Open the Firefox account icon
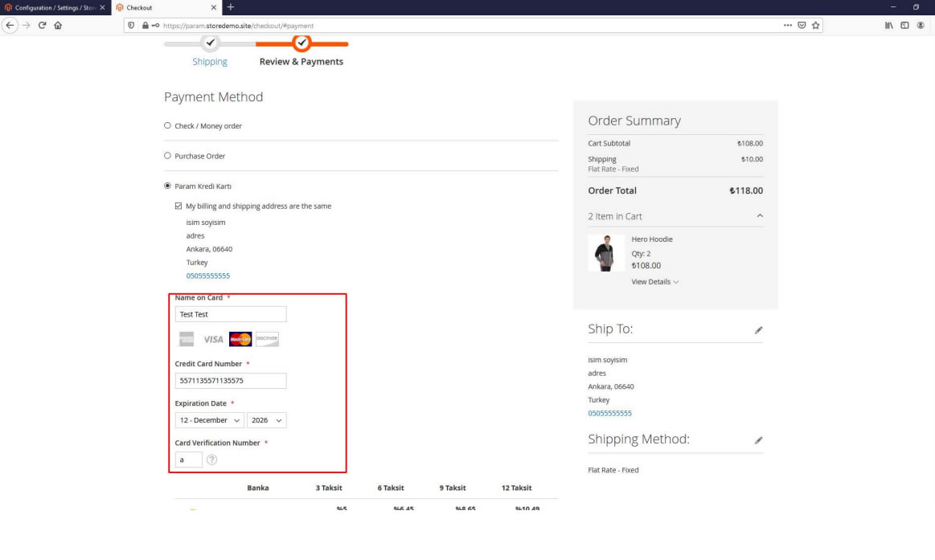The width and height of the screenshot is (935, 560). 921,26
